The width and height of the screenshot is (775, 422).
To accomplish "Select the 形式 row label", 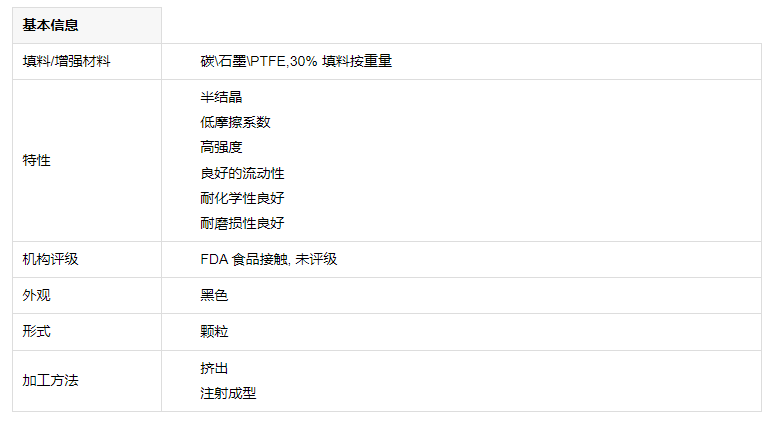I will [37, 331].
